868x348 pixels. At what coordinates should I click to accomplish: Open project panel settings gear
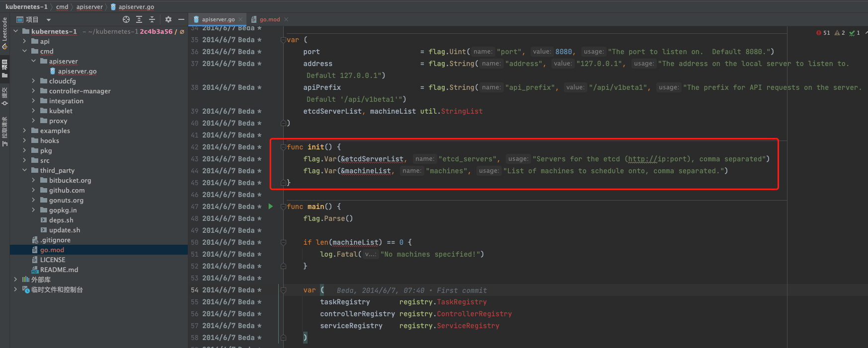tap(168, 19)
